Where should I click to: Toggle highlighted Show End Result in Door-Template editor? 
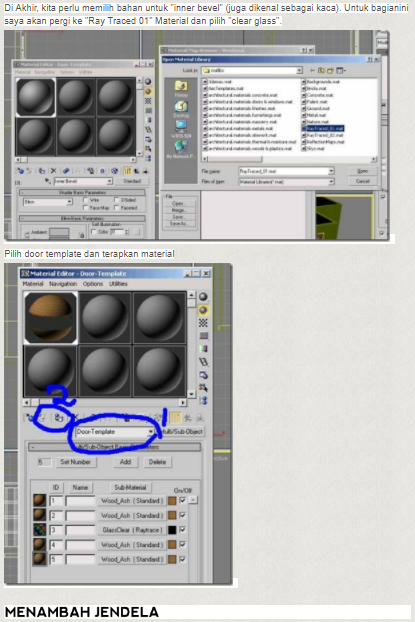pos(175,418)
